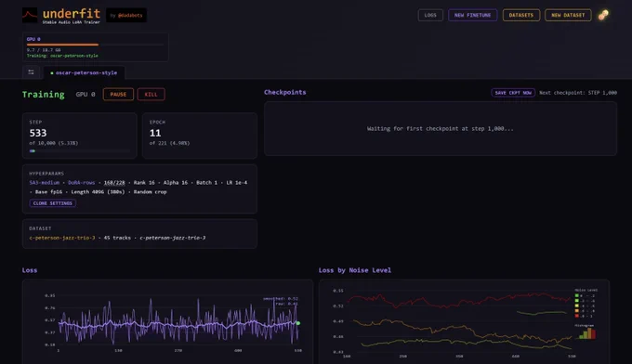The width and height of the screenshot is (632, 364).
Task: Click the 'Rank 16' hyperparam text
Action: click(x=144, y=183)
